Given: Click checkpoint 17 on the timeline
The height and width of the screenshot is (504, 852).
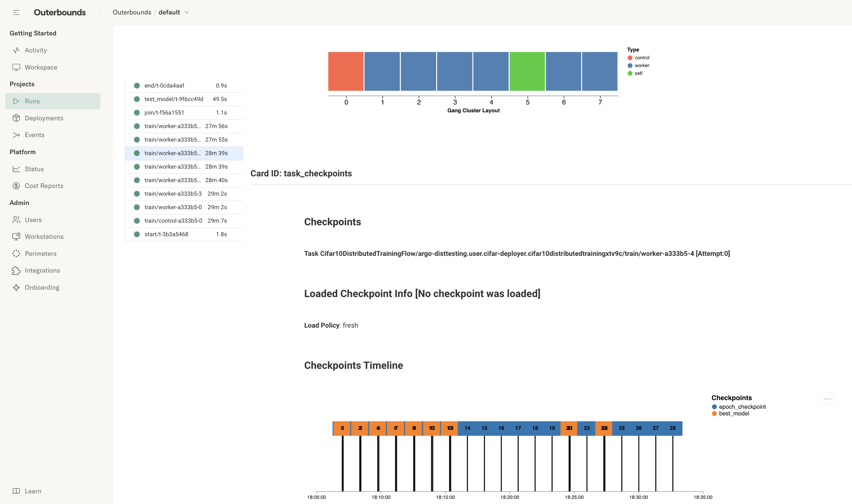Looking at the screenshot, I should (x=518, y=428).
